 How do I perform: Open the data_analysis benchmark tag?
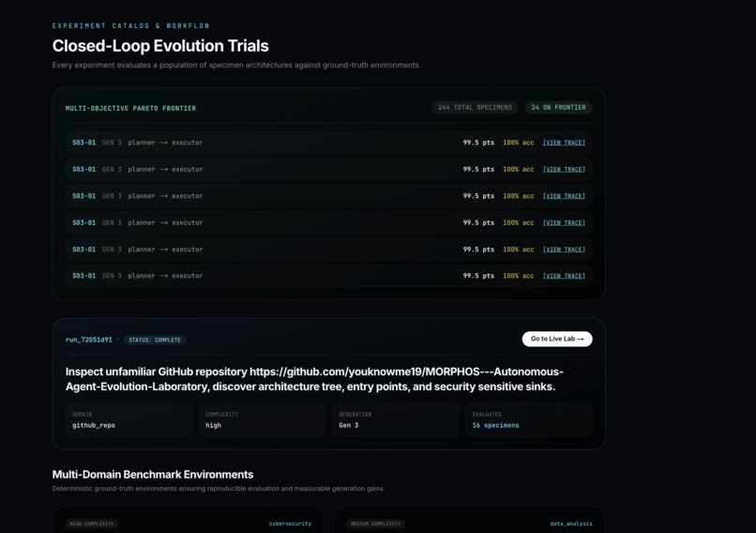(571, 524)
